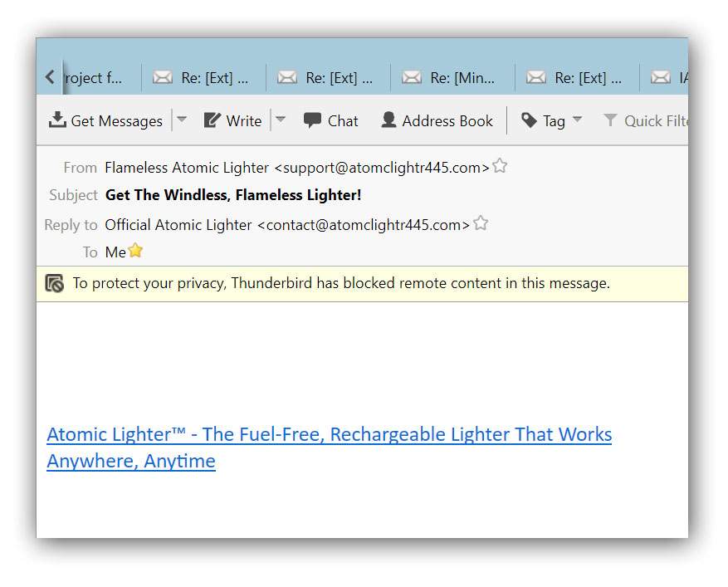Open the Tag dropdown arrow
Screen dimensions: 728x587
(577, 120)
